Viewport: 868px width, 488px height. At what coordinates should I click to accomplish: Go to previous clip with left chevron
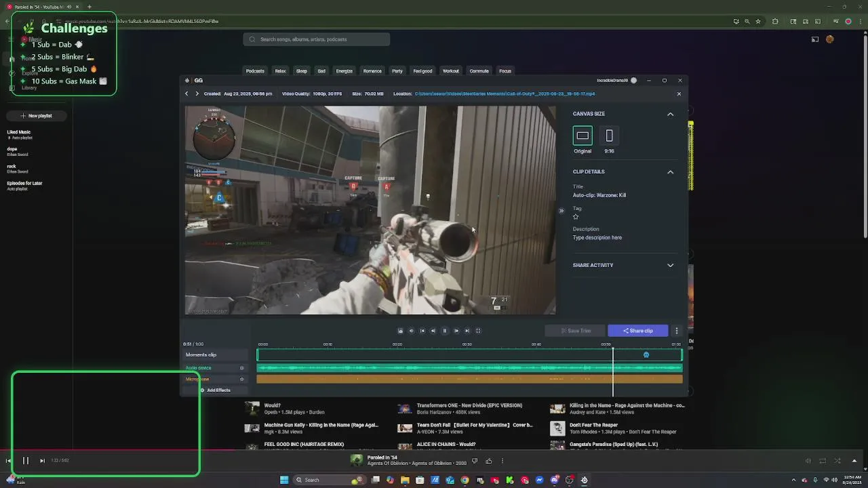[x=186, y=94]
